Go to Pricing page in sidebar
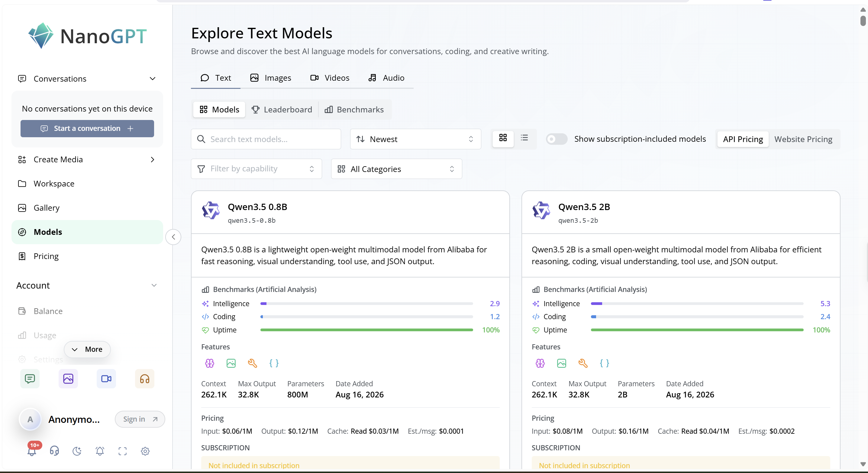868x473 pixels. click(87, 256)
